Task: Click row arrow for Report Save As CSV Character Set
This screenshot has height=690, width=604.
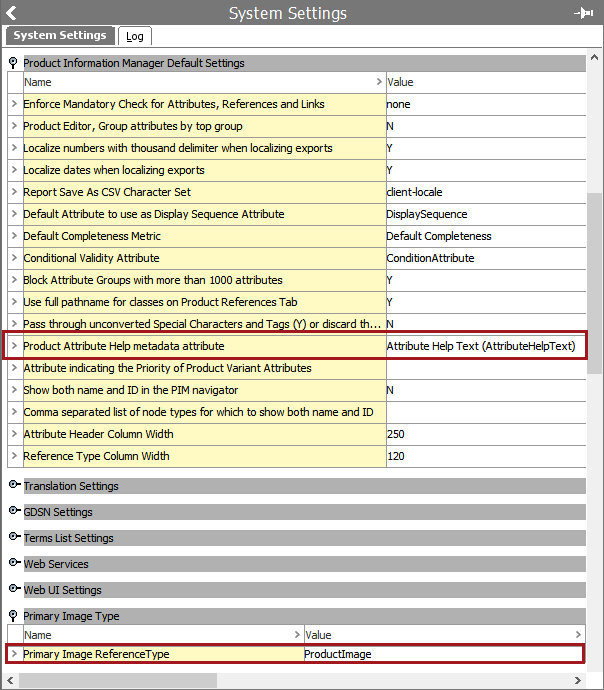Action: point(15,192)
